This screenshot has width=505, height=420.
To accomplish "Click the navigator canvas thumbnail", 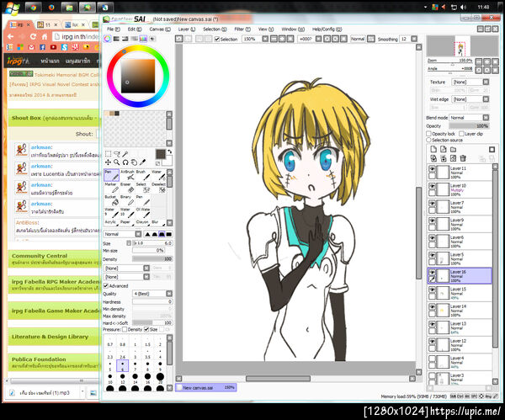I will (x=462, y=46).
